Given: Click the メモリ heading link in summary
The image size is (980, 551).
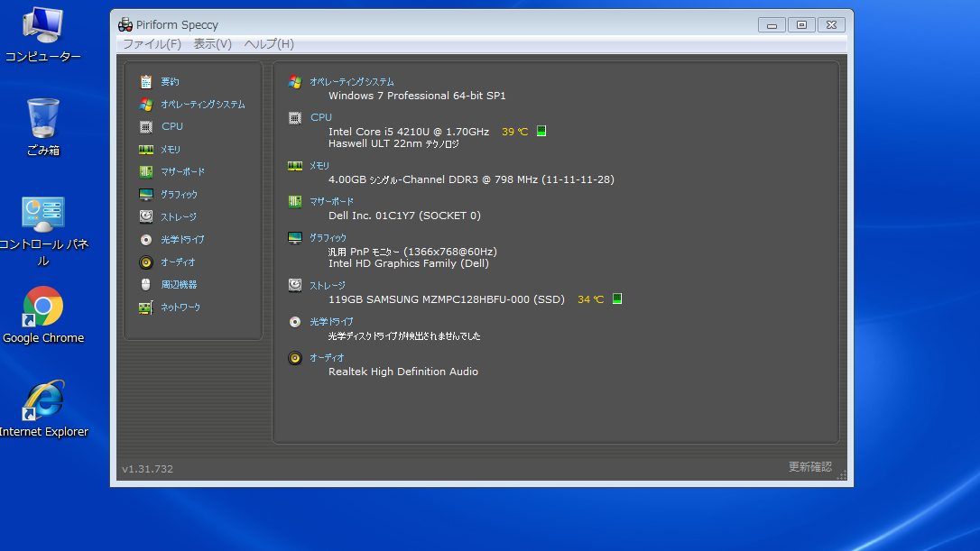Looking at the screenshot, I should [x=319, y=166].
